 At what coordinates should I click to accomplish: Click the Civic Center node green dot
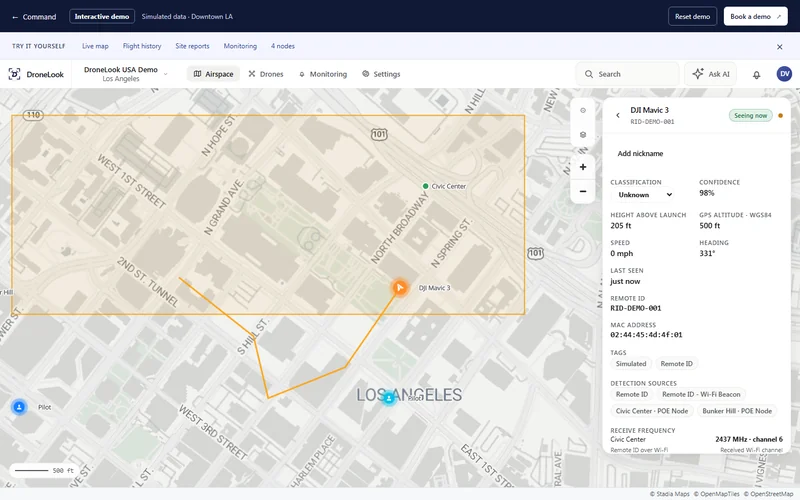(426, 186)
